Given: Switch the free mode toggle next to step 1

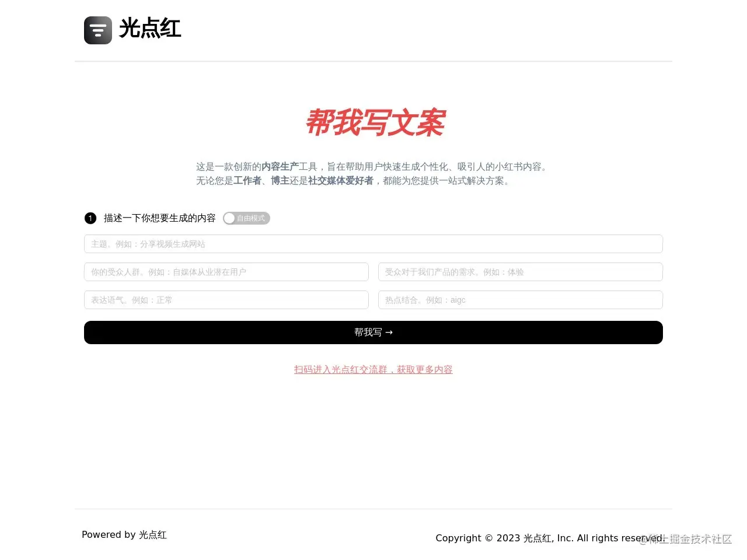Looking at the screenshot, I should click(246, 218).
